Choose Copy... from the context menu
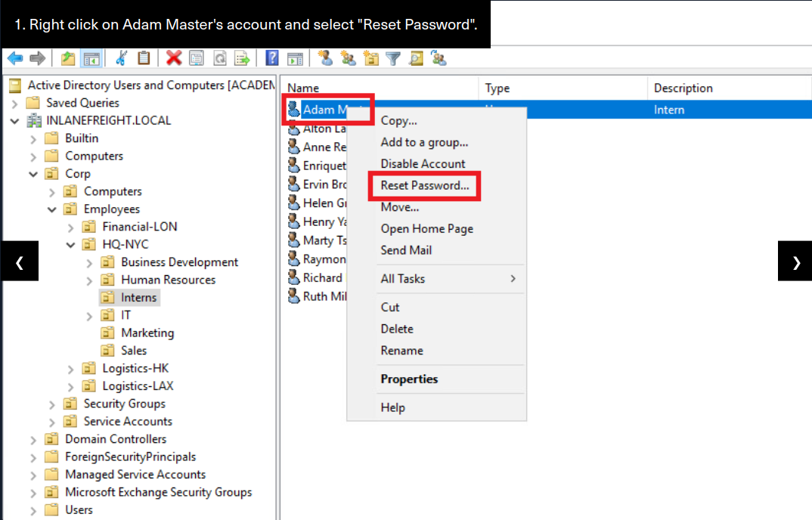The height and width of the screenshot is (520, 812). pos(436,121)
